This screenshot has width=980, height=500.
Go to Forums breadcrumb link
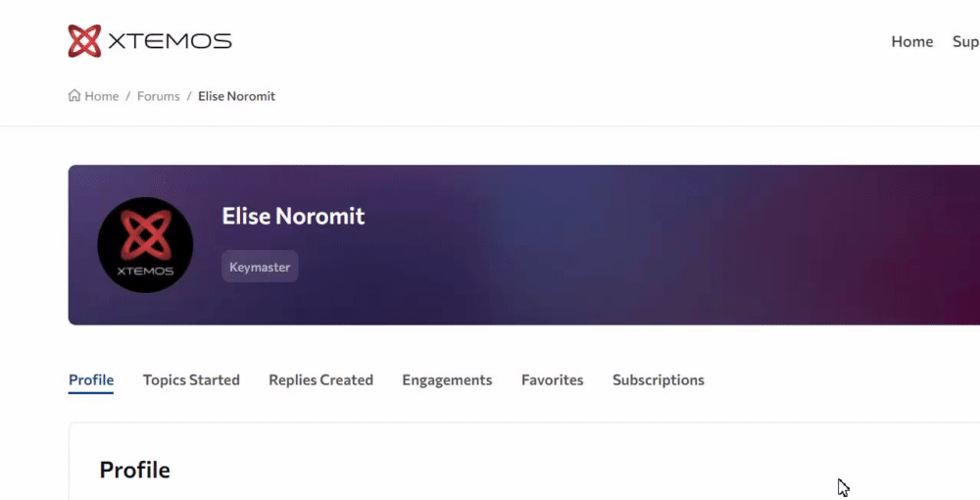pos(158,96)
